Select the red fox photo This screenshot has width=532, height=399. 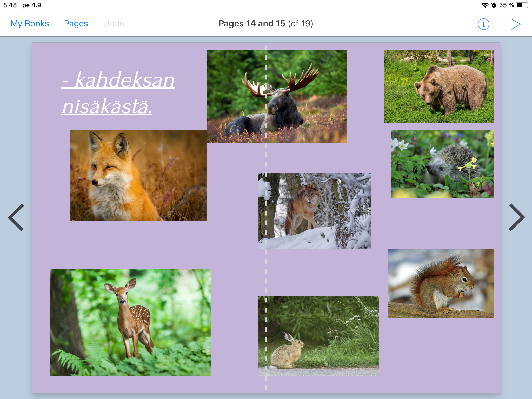pos(138,176)
